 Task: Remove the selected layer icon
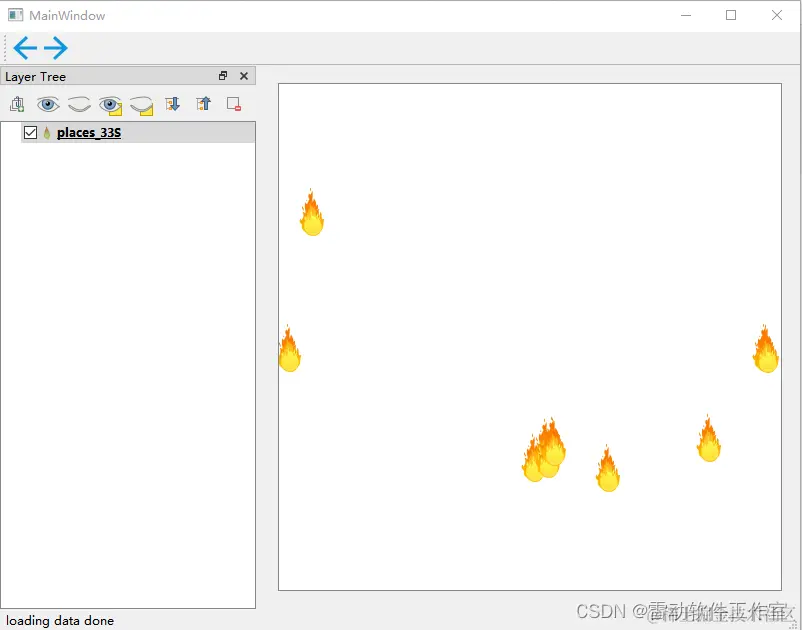click(x=234, y=104)
